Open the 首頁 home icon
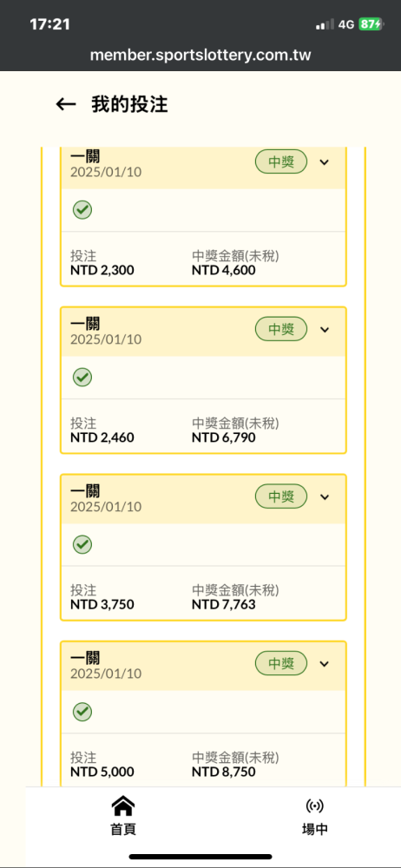 click(123, 806)
